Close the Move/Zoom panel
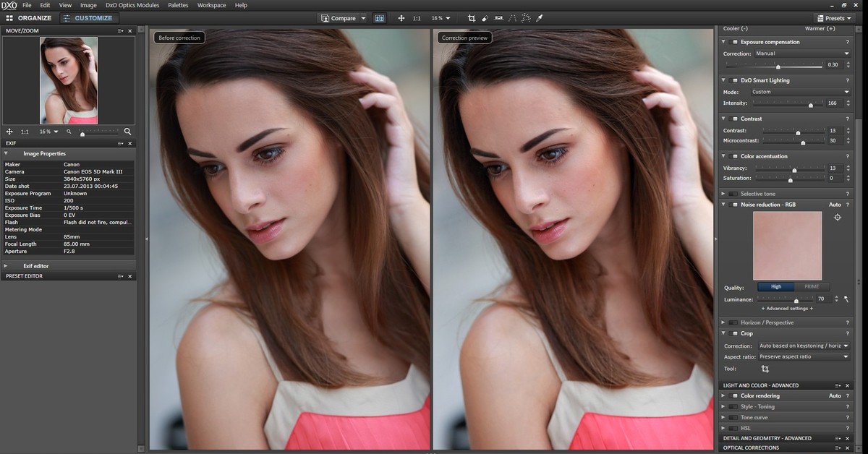 click(130, 31)
